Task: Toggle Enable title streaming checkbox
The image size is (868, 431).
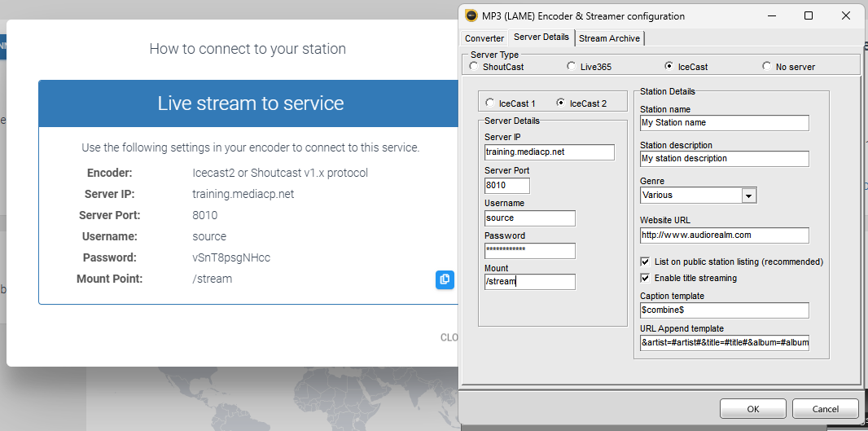Action: click(x=645, y=278)
